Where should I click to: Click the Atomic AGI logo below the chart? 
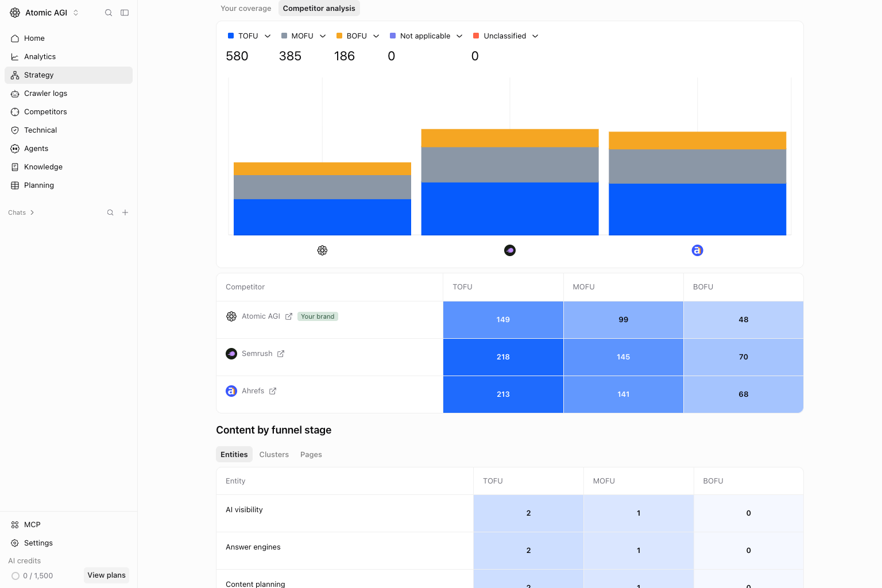click(x=323, y=250)
